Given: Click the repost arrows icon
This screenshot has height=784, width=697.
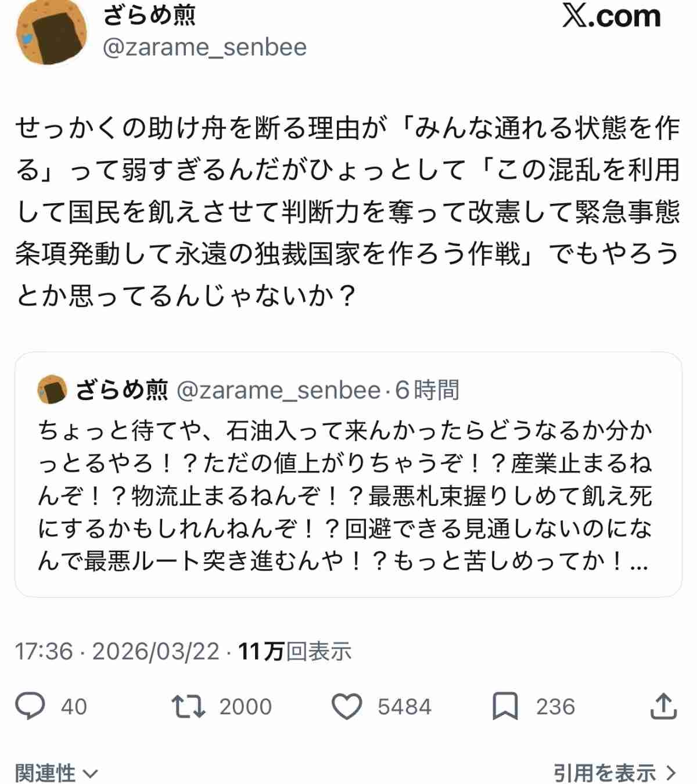Looking at the screenshot, I should coord(188,706).
